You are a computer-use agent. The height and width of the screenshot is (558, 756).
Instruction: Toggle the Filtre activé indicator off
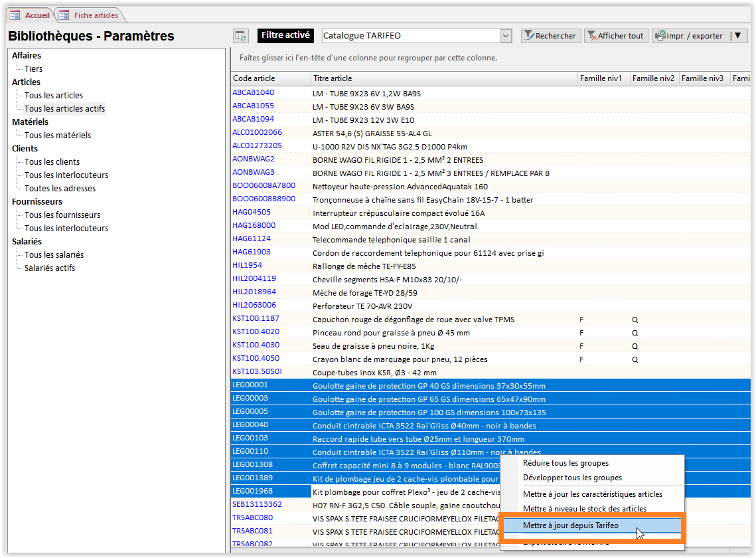285,35
